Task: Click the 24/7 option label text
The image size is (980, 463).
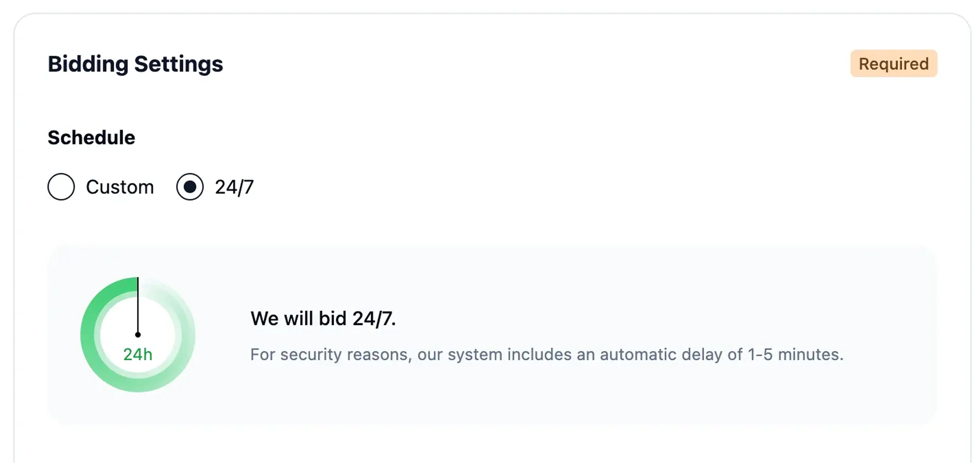Action: (234, 187)
